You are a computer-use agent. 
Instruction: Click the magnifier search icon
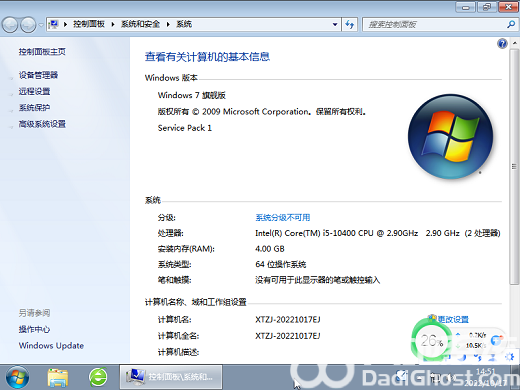(511, 24)
